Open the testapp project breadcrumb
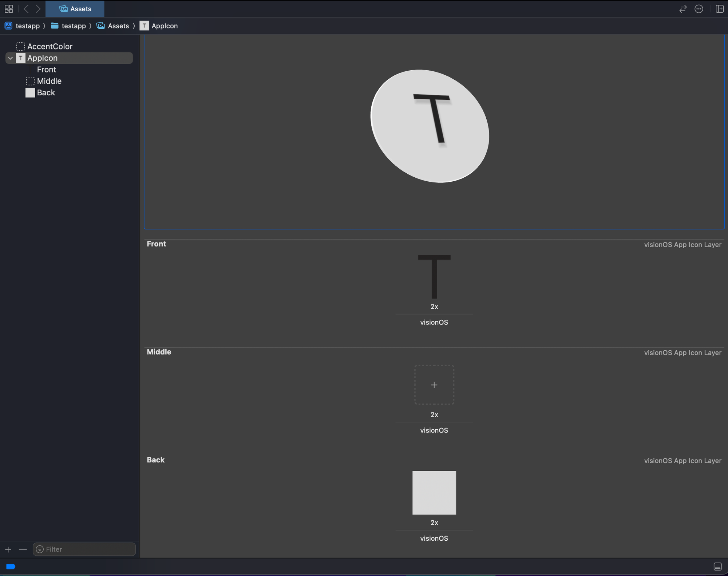 (27, 26)
